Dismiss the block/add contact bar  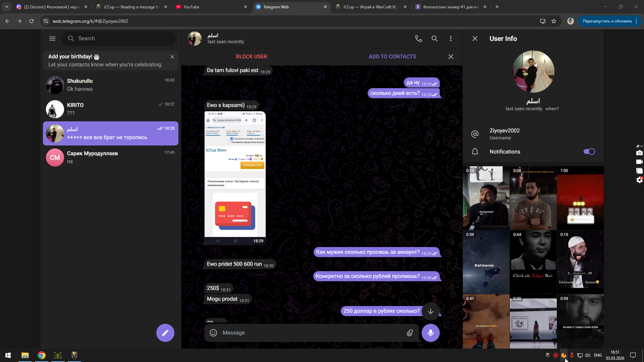pyautogui.click(x=450, y=57)
